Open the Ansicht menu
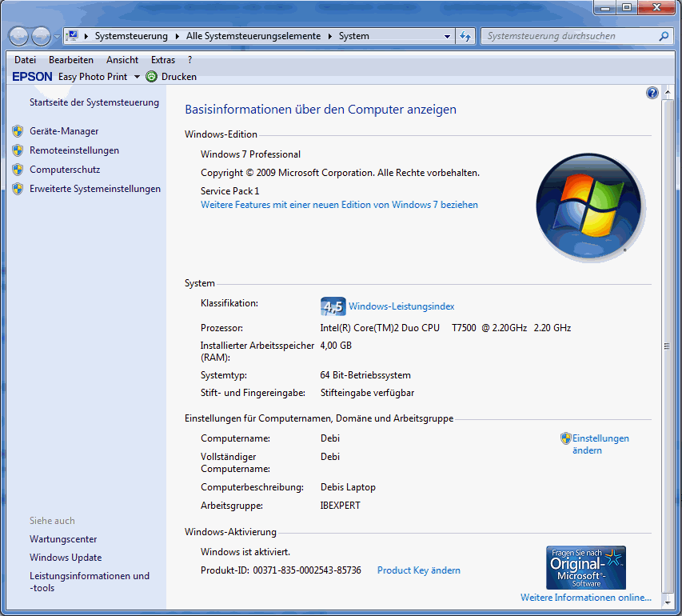Viewport: 682px width, 616px height. coord(122,60)
